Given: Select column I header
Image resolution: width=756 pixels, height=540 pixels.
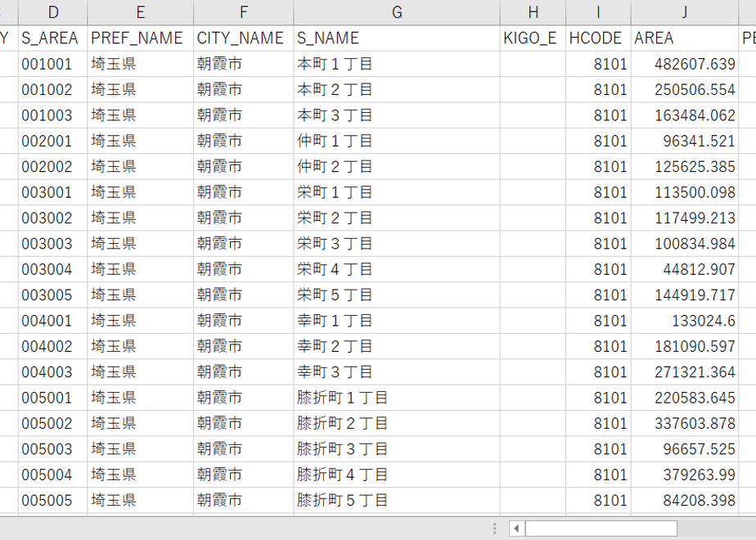Looking at the screenshot, I should point(598,12).
